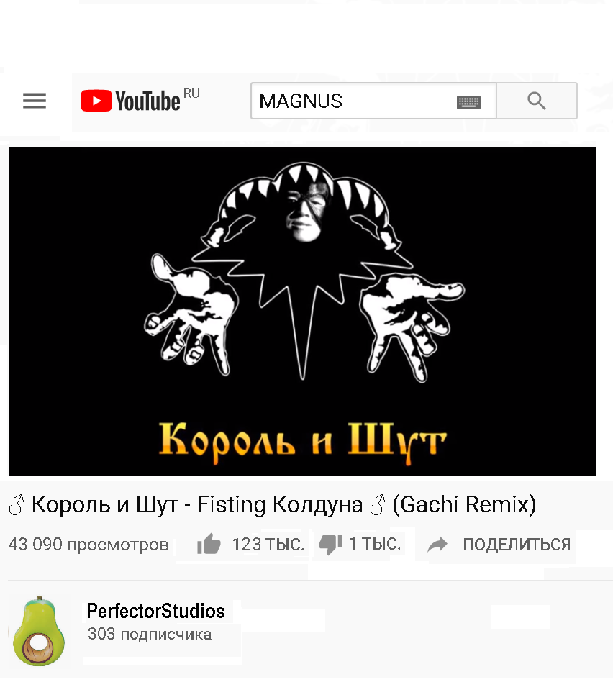Viewport: 613px width, 700px height.
Task: Click the RU country code label
Action: [x=191, y=94]
